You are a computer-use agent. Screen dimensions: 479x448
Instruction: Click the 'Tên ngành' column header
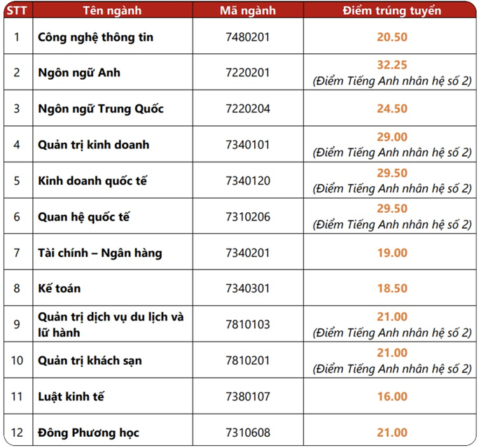[x=113, y=10]
